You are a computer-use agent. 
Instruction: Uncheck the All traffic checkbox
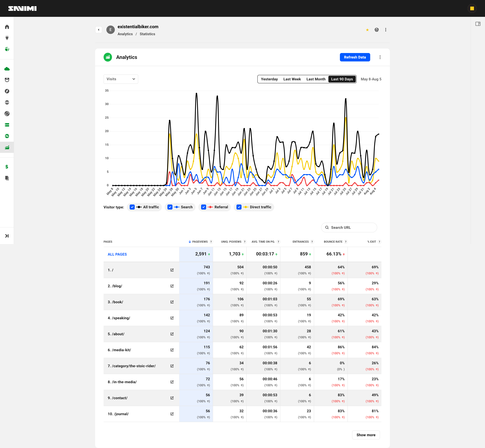(132, 207)
